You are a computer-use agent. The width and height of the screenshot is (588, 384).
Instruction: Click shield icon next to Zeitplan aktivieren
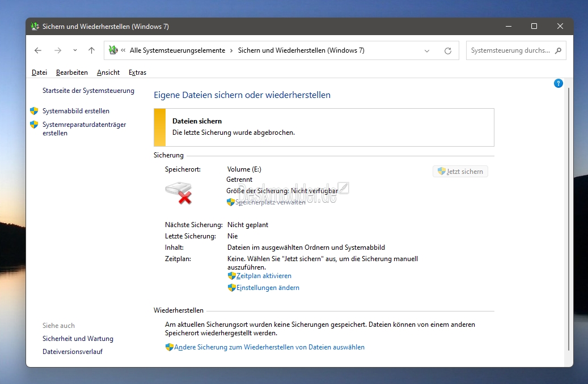pyautogui.click(x=232, y=276)
